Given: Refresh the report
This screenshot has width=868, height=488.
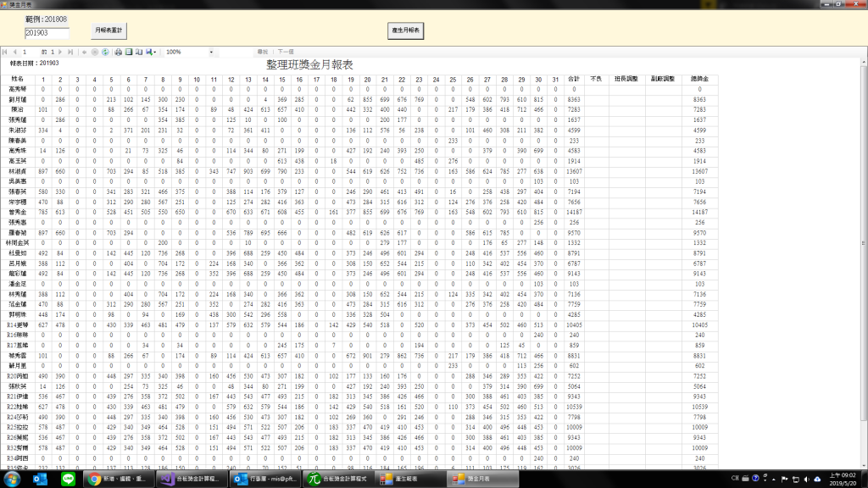Looking at the screenshot, I should [x=105, y=52].
